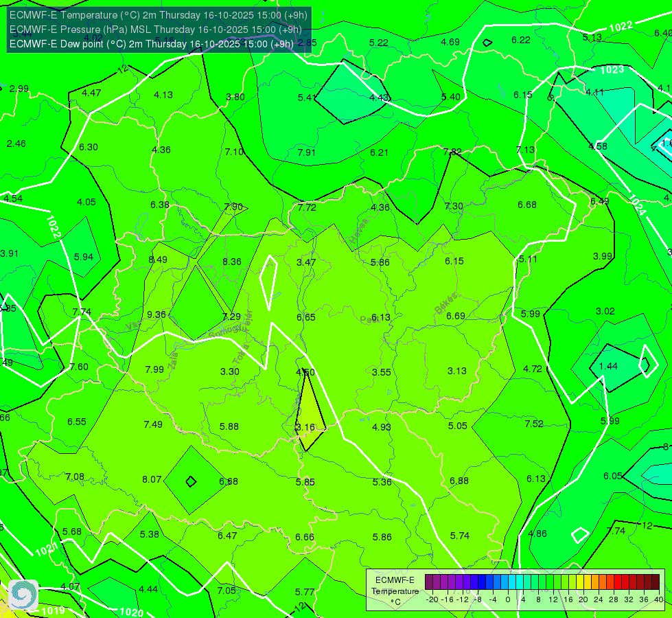Click the dew point value 5.77
Screen dimensions: 672x618
coord(305,592)
